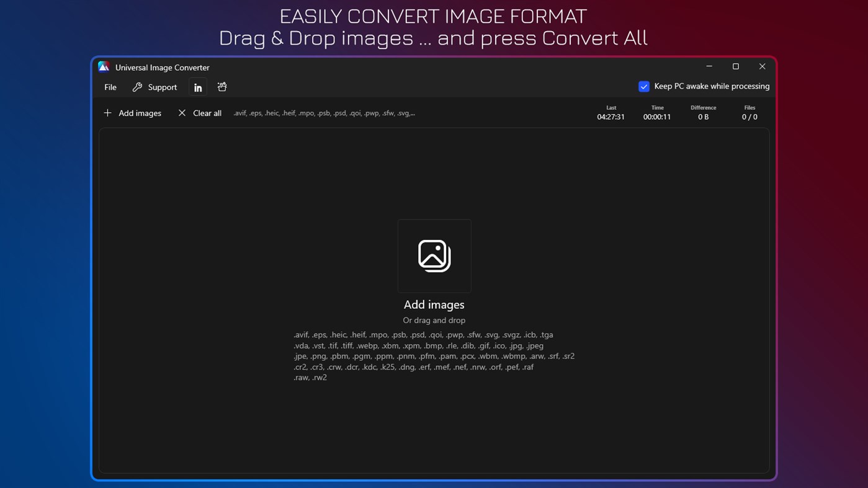
Task: Click the drag and drop area
Action: click(434, 320)
